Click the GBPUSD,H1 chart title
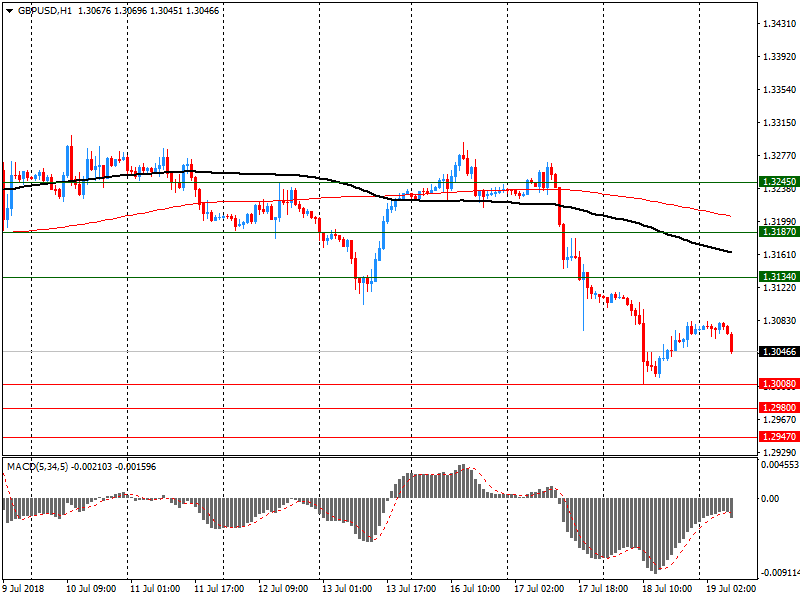 45,10
